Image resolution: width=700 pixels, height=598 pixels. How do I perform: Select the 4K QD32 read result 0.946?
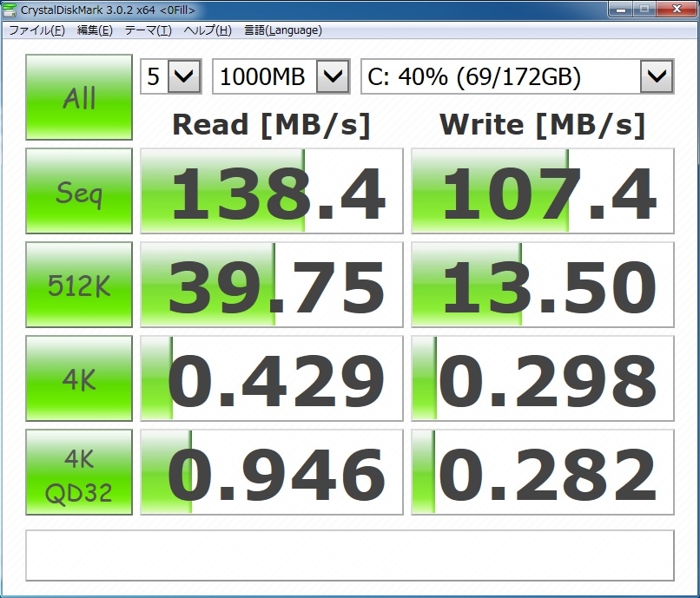coord(272,471)
